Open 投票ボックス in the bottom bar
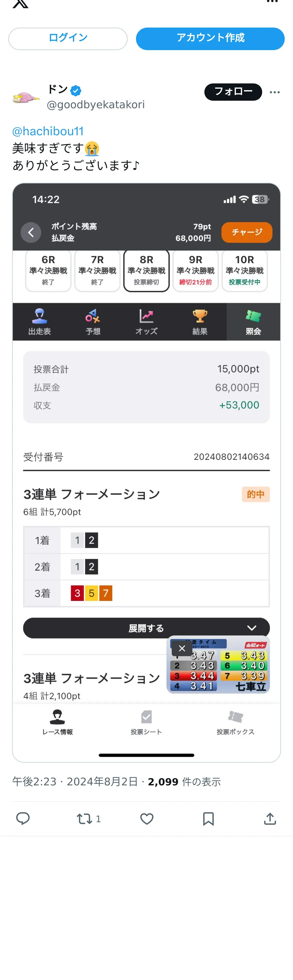 click(x=235, y=722)
